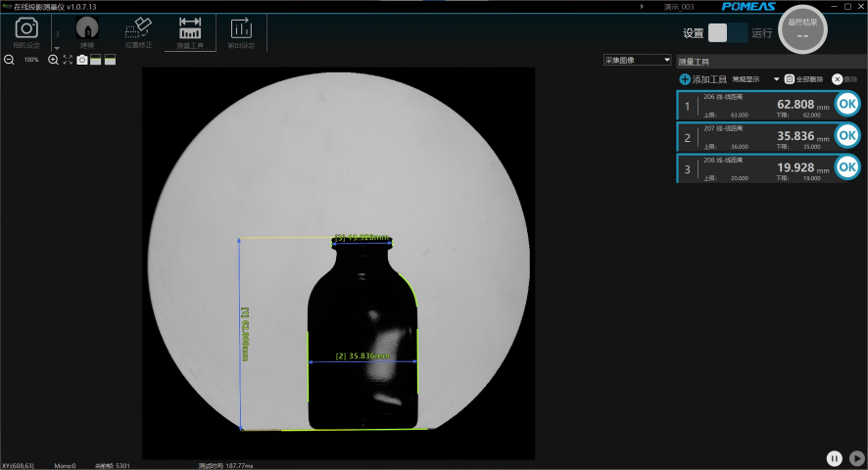Screen dimensions: 868x470
Task: Click the Mono:0 status bar value
Action: tap(65, 465)
